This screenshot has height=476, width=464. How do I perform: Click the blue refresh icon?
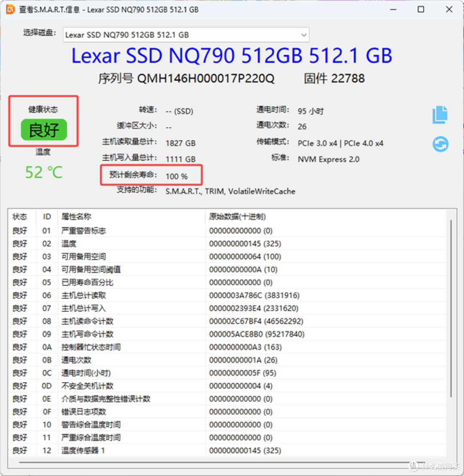[440, 144]
